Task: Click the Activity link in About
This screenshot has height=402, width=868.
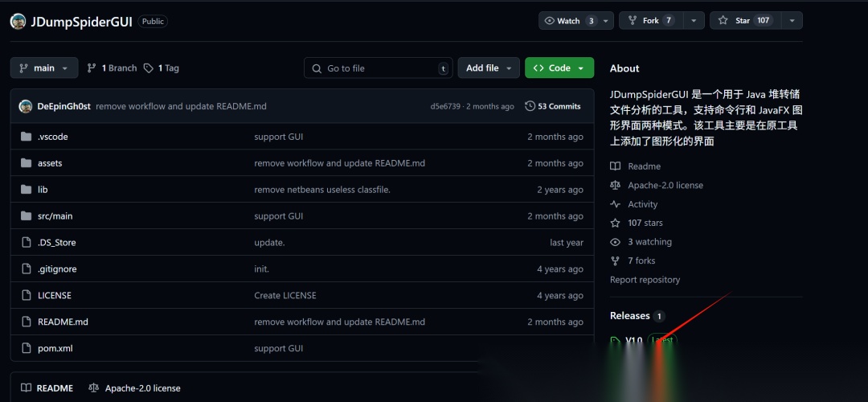Action: [643, 203]
